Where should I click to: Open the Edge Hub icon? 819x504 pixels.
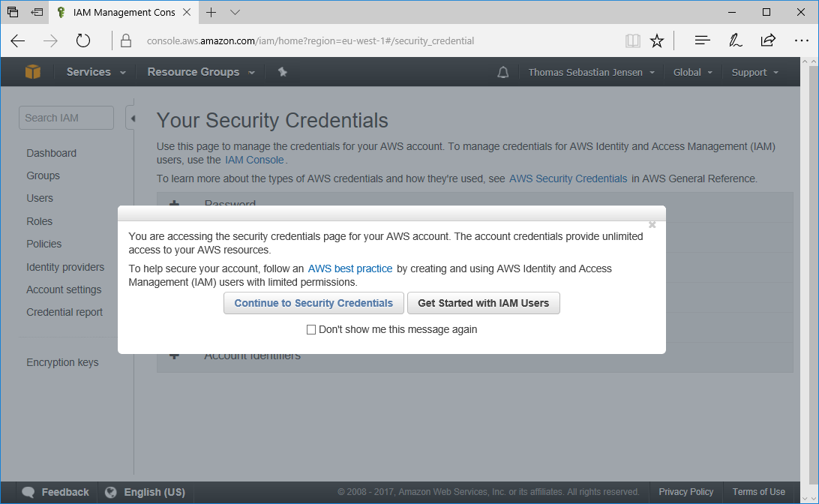tap(702, 40)
